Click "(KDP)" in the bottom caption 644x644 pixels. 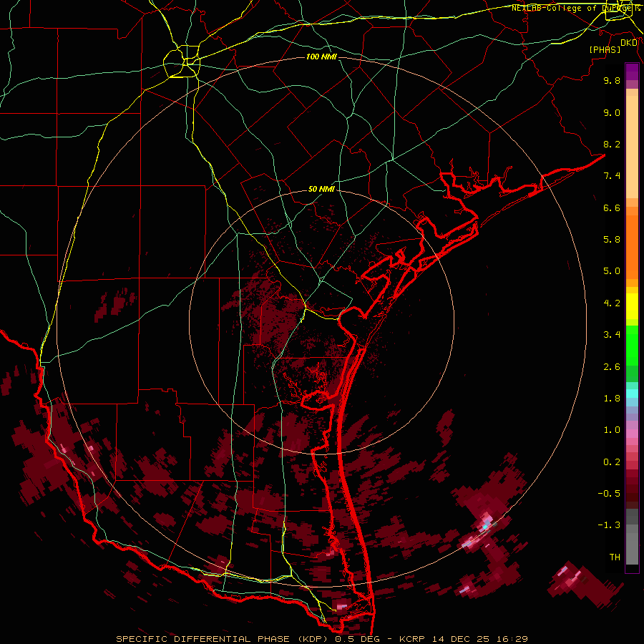tap(313, 639)
